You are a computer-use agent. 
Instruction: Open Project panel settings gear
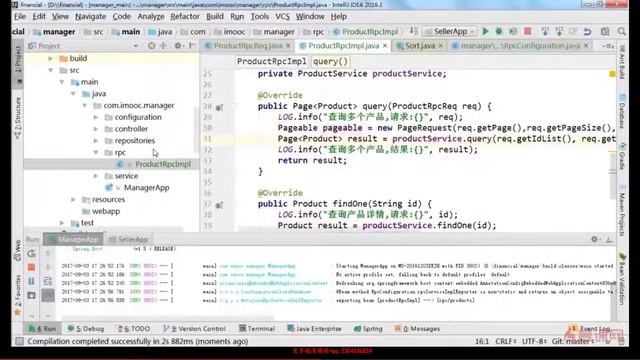tap(178, 46)
